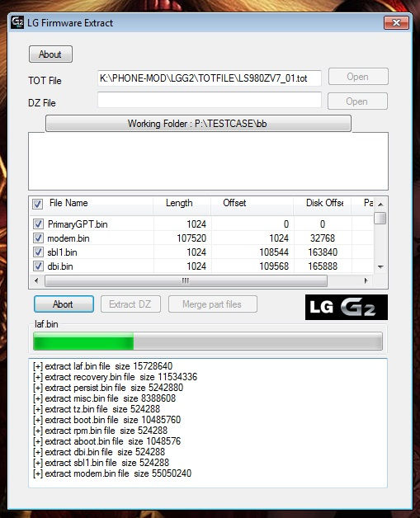
Task: Click the G2 app icon in title bar
Action: 17,22
